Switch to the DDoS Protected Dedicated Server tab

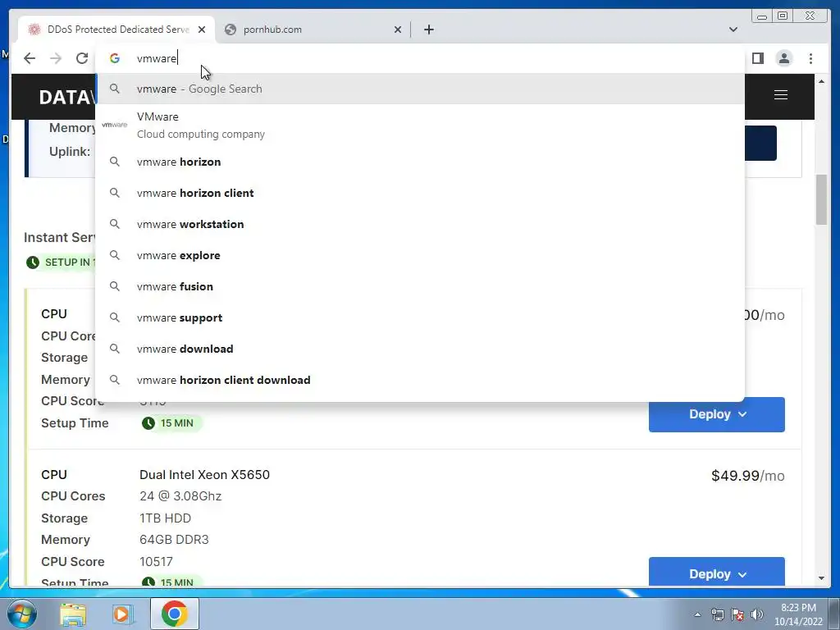[x=116, y=30]
